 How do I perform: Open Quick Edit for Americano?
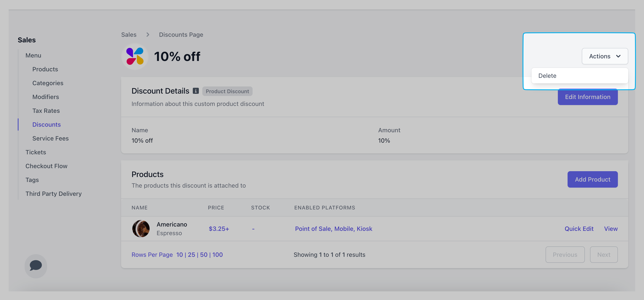(x=579, y=229)
